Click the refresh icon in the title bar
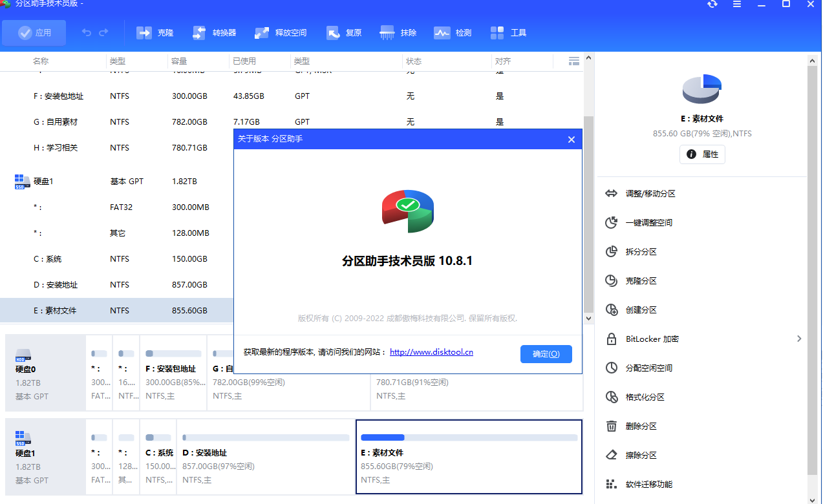The height and width of the screenshot is (504, 823). click(712, 5)
